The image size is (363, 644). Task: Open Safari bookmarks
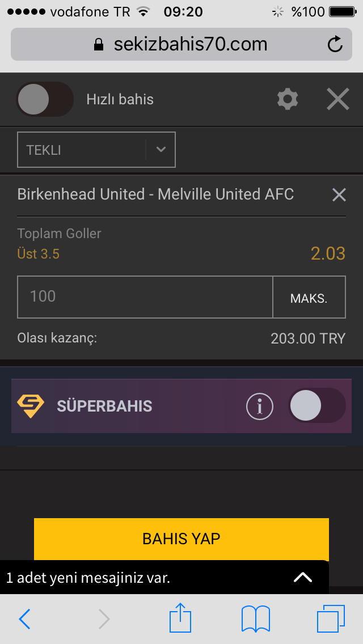click(256, 618)
